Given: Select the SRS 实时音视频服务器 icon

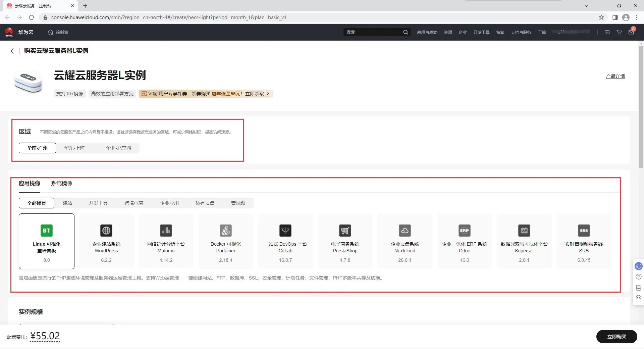Looking at the screenshot, I should [584, 231].
